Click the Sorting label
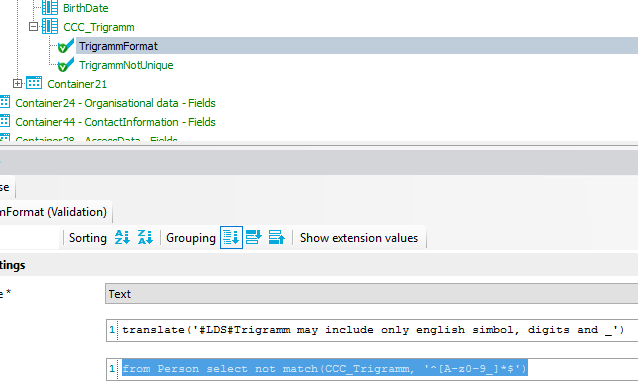This screenshot has width=638, height=390. tap(88, 238)
